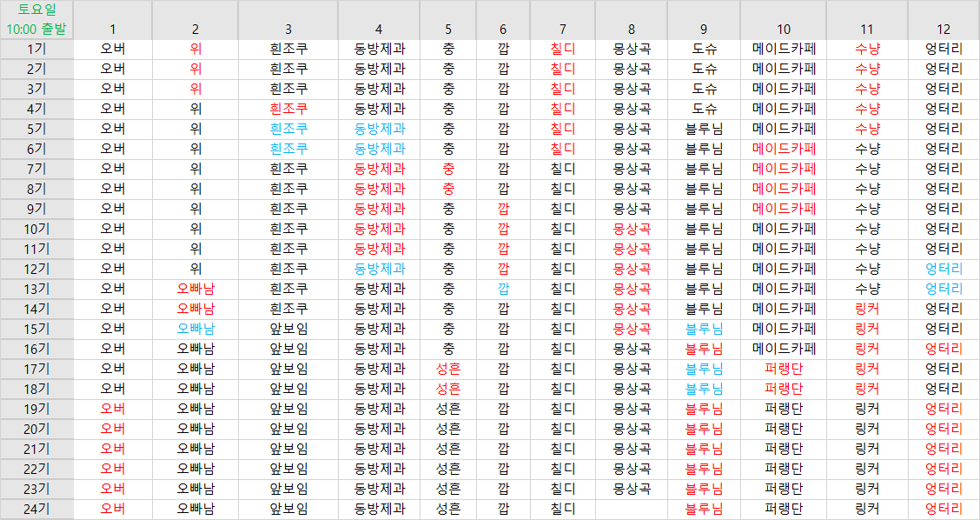Select column header 12
The height and width of the screenshot is (520, 980).
(x=944, y=29)
